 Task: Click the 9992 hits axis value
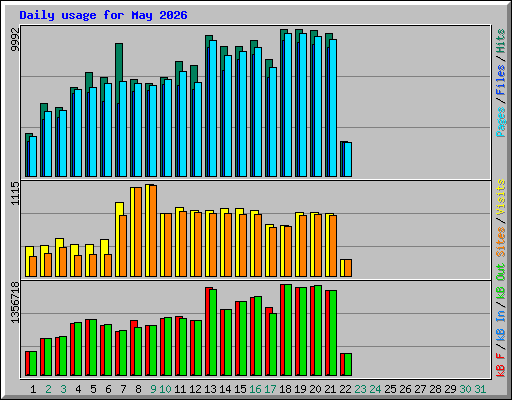(x=15, y=39)
